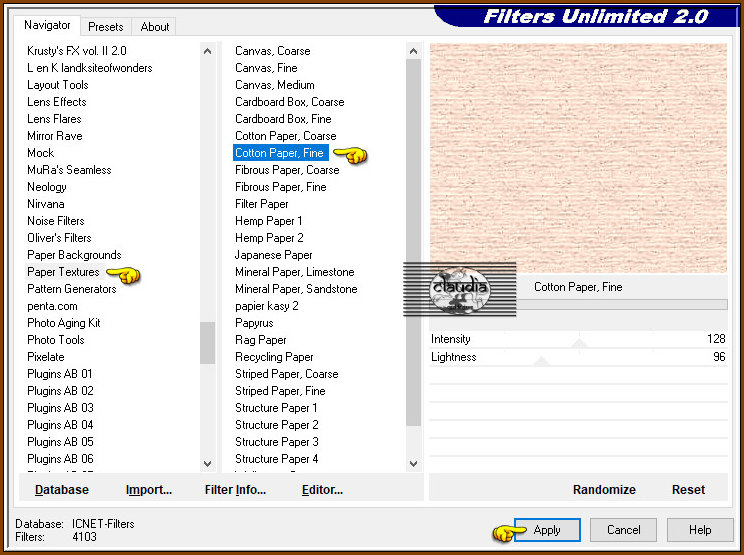Select the Lens Flares category
744x555 pixels.
(54, 119)
